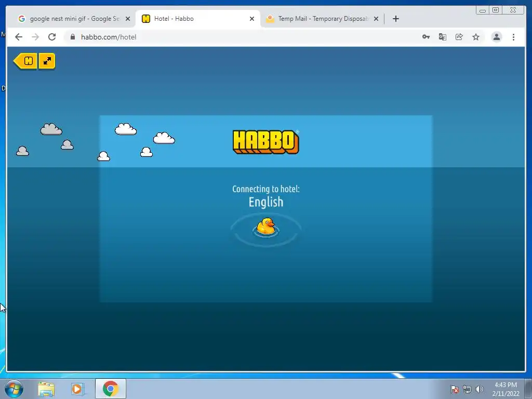Click the lock icon in the address bar
Image resolution: width=532 pixels, height=399 pixels.
coord(73,37)
